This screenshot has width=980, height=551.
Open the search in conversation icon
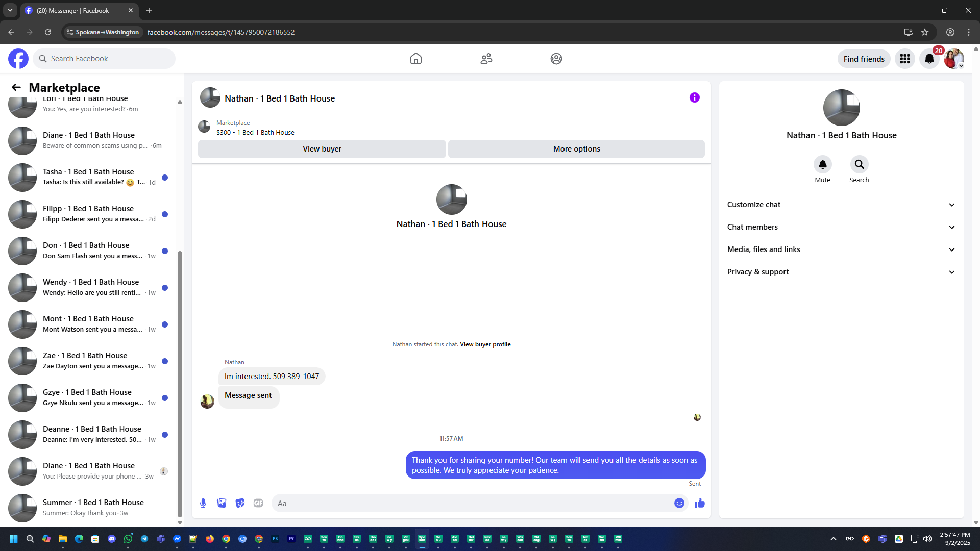pyautogui.click(x=859, y=164)
